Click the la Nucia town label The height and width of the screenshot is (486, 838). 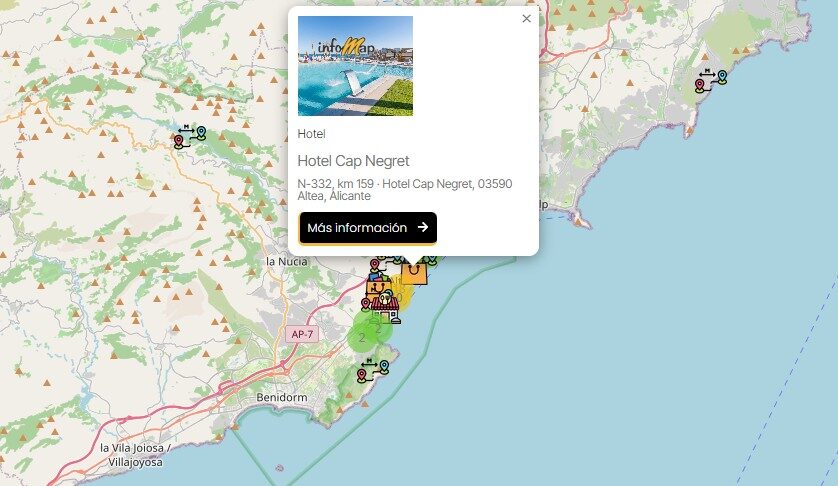click(x=287, y=261)
